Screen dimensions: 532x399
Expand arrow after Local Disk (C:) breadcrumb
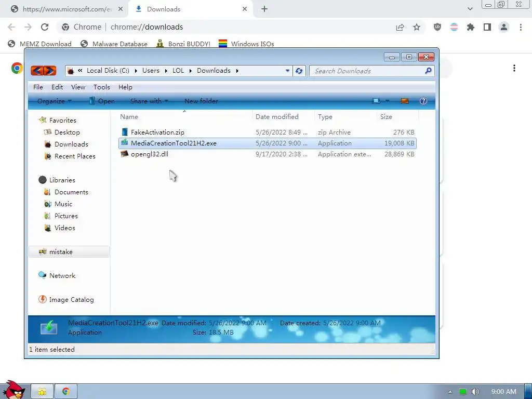(x=136, y=71)
